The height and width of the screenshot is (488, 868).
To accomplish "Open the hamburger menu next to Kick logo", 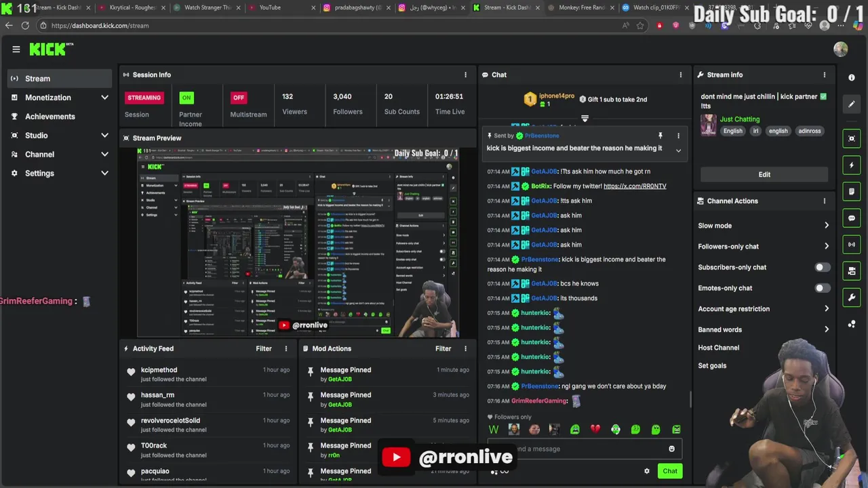I will click(16, 49).
